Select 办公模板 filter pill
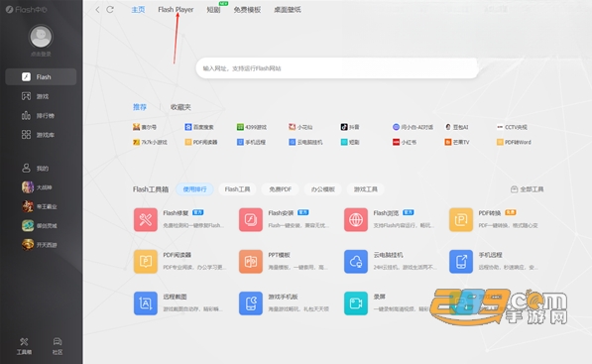The width and height of the screenshot is (592, 364). 323,189
